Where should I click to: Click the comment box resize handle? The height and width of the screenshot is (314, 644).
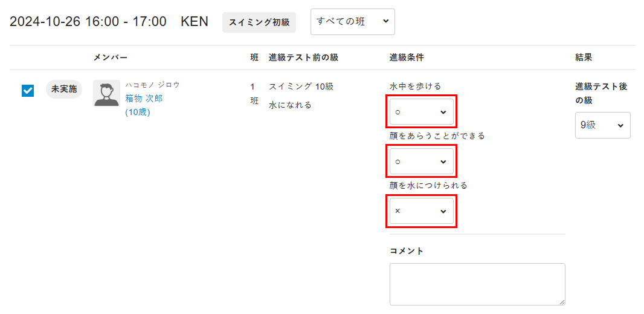562,302
